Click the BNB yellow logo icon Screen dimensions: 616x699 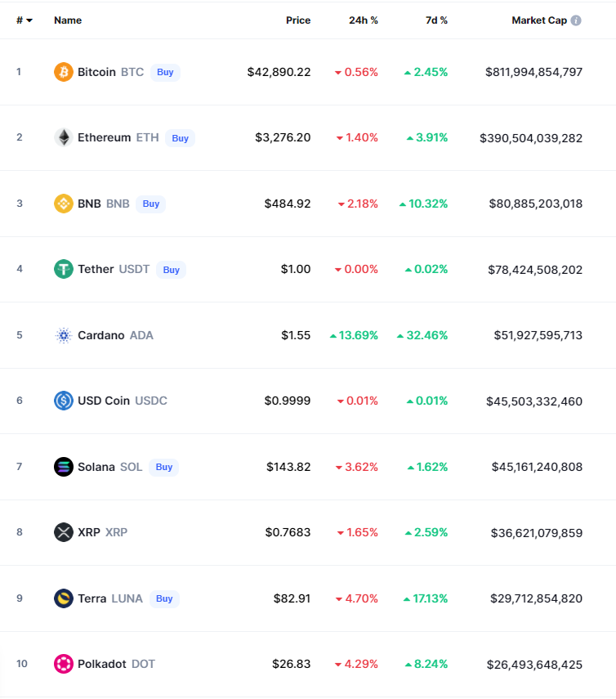(x=64, y=204)
